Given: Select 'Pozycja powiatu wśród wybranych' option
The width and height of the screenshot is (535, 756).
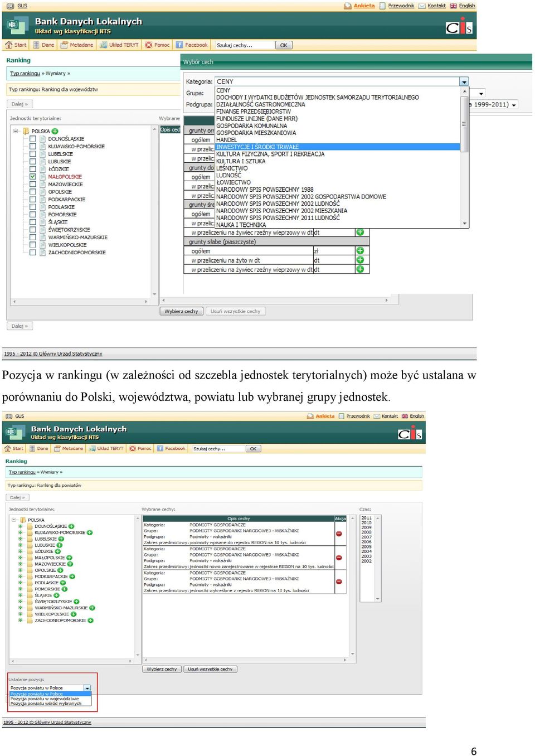Looking at the screenshot, I should [x=50, y=704].
